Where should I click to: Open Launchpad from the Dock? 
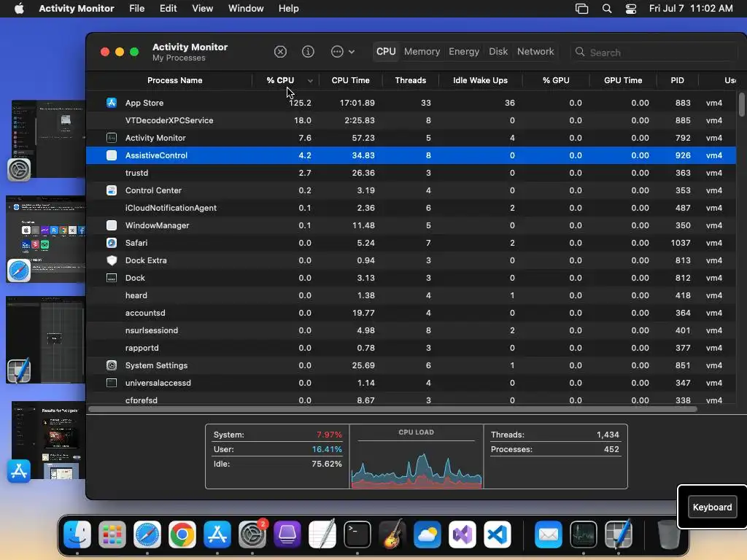tap(112, 534)
